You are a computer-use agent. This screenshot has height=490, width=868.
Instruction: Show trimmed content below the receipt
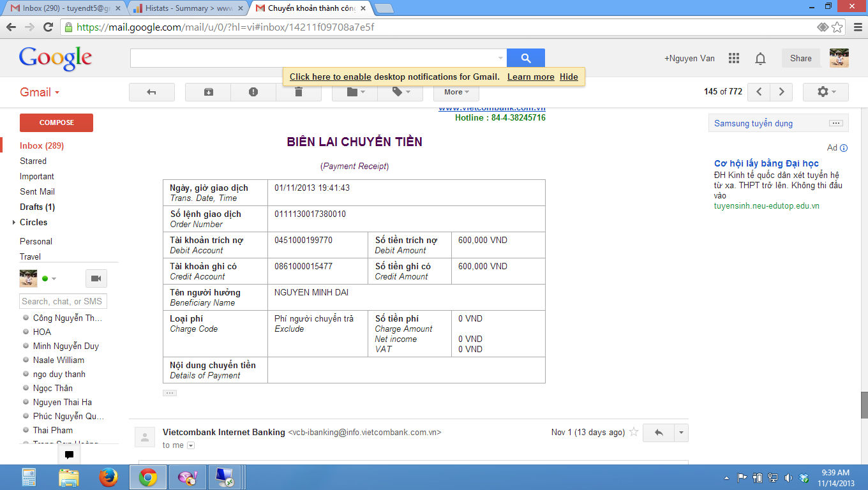point(170,393)
